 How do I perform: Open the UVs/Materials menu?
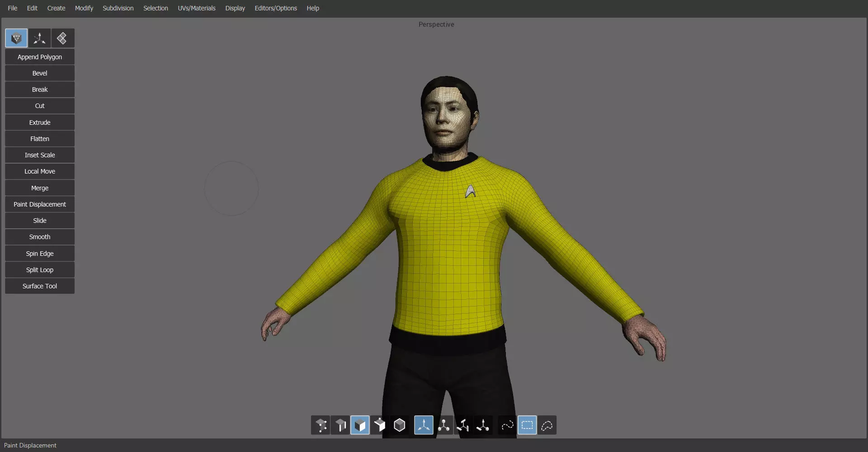tap(197, 8)
